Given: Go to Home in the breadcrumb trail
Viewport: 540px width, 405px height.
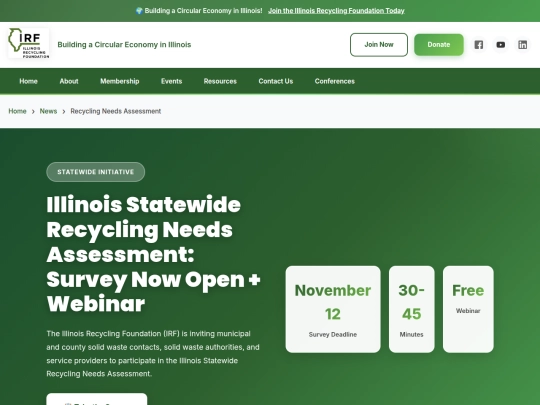Looking at the screenshot, I should [17, 111].
